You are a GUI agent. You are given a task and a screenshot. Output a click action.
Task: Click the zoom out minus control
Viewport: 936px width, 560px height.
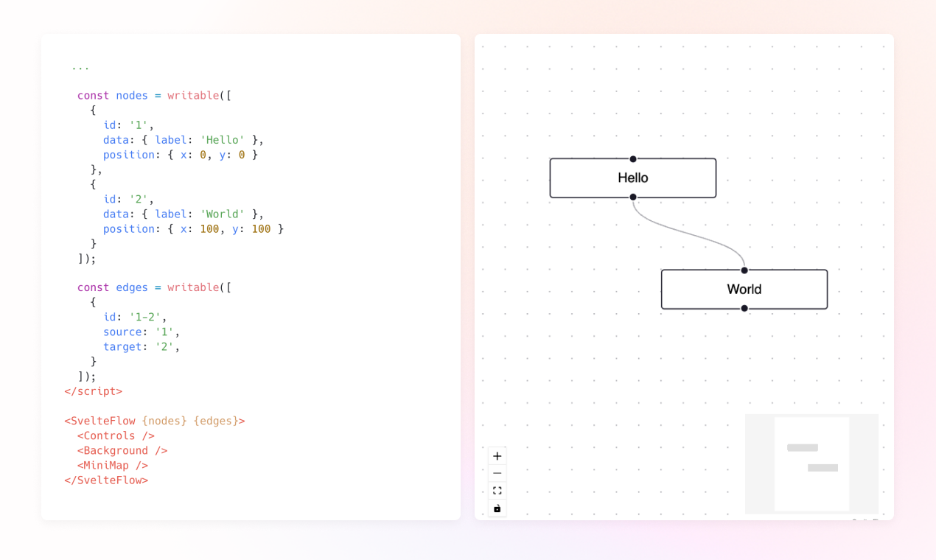pyautogui.click(x=497, y=473)
